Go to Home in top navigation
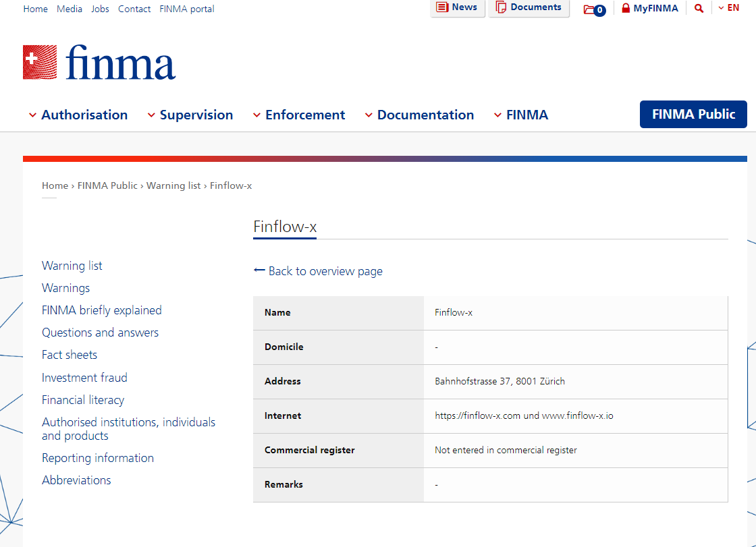The width and height of the screenshot is (756, 547). click(36, 9)
